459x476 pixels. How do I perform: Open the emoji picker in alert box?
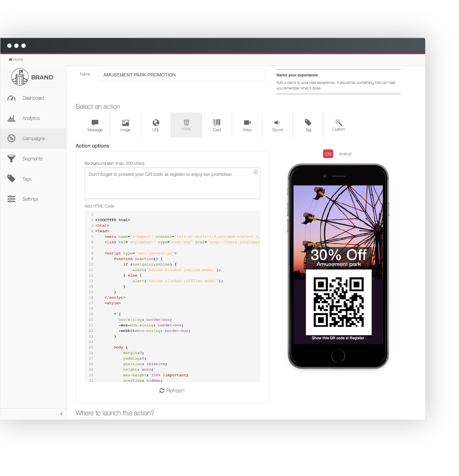[x=256, y=172]
